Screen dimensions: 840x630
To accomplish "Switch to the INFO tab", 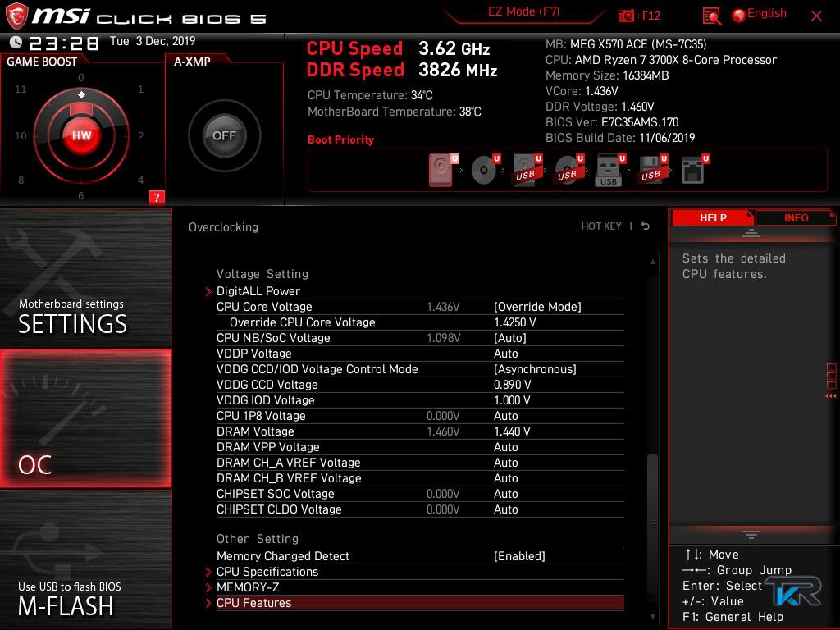I will point(796,218).
